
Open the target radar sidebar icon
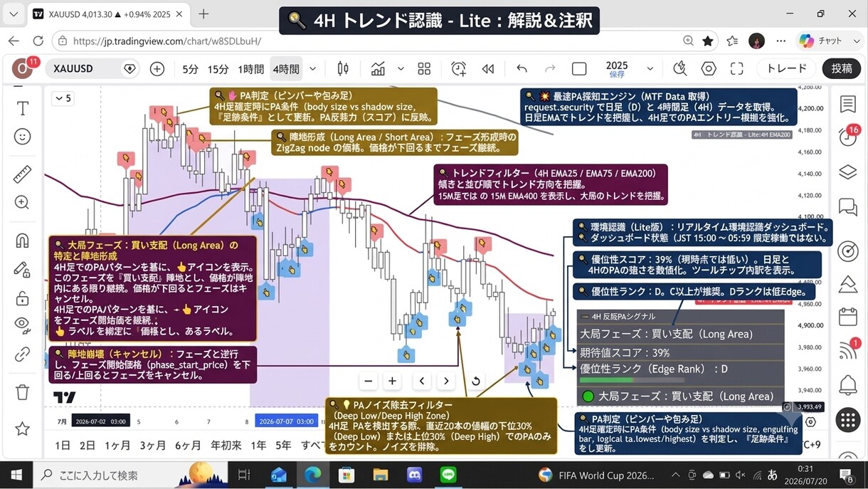[x=847, y=251]
